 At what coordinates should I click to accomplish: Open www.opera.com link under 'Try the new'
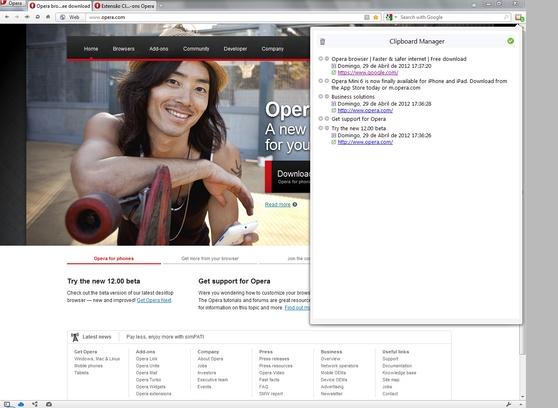(x=365, y=142)
